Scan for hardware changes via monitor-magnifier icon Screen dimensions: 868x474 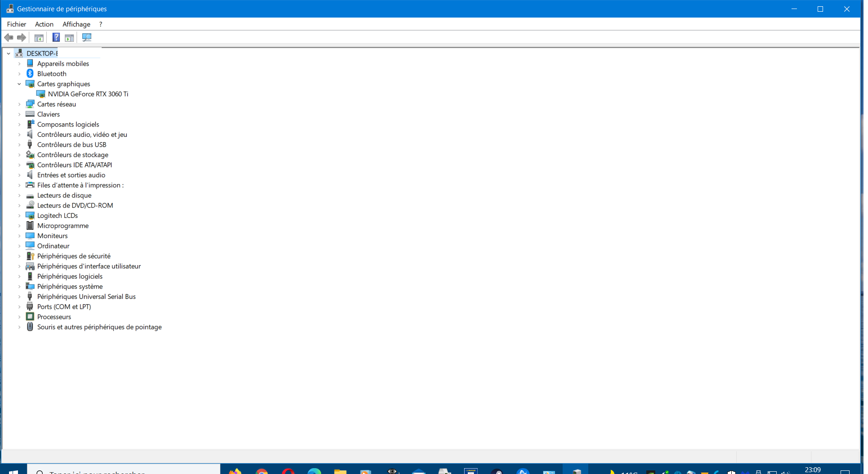click(x=87, y=38)
